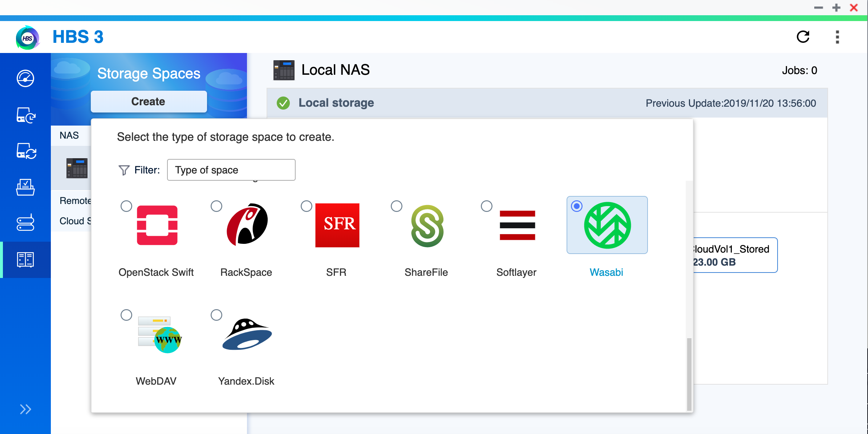Click the filter funnel icon
Image resolution: width=868 pixels, height=434 pixels.
(x=124, y=170)
